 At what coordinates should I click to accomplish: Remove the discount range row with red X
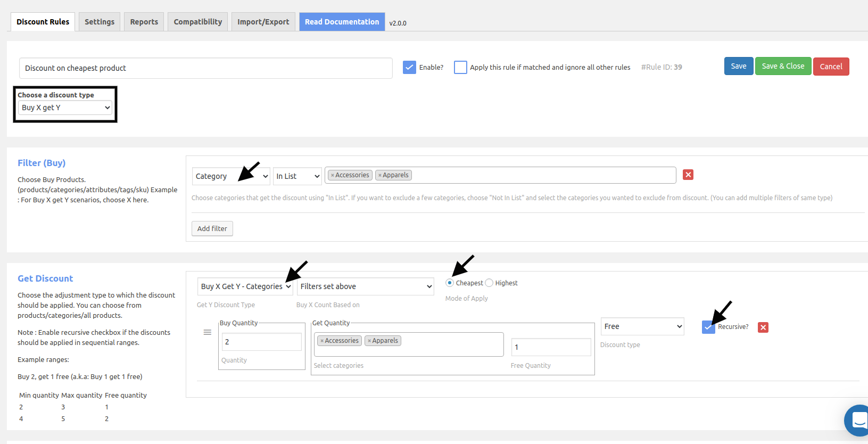coord(763,327)
